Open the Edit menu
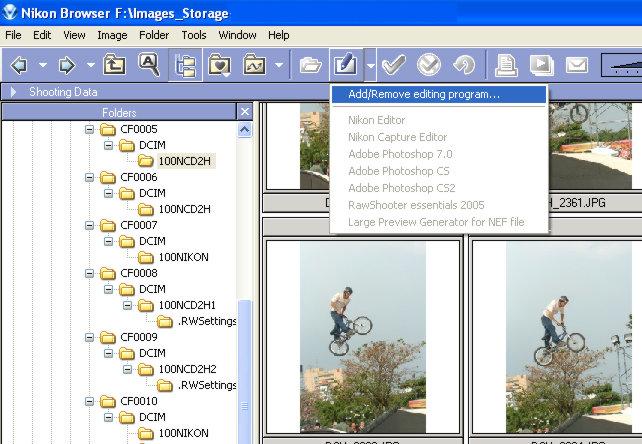Viewport: 642px width, 444px height. pyautogui.click(x=42, y=35)
